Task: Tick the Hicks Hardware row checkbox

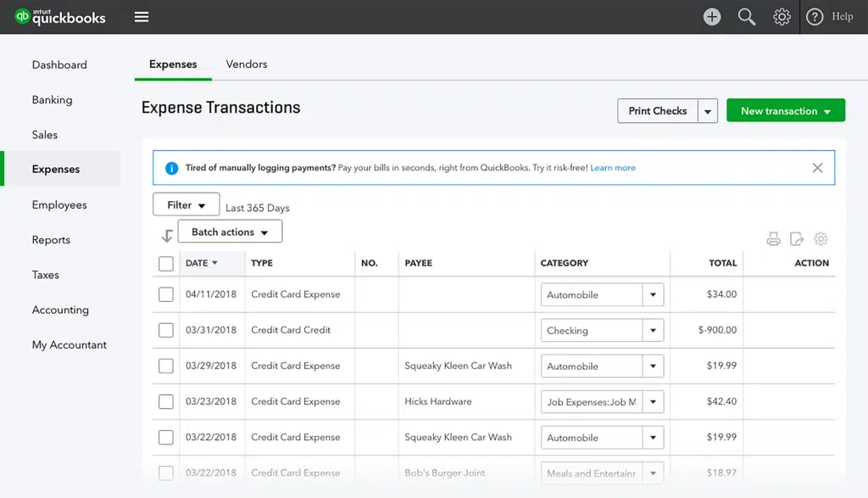Action: point(166,401)
